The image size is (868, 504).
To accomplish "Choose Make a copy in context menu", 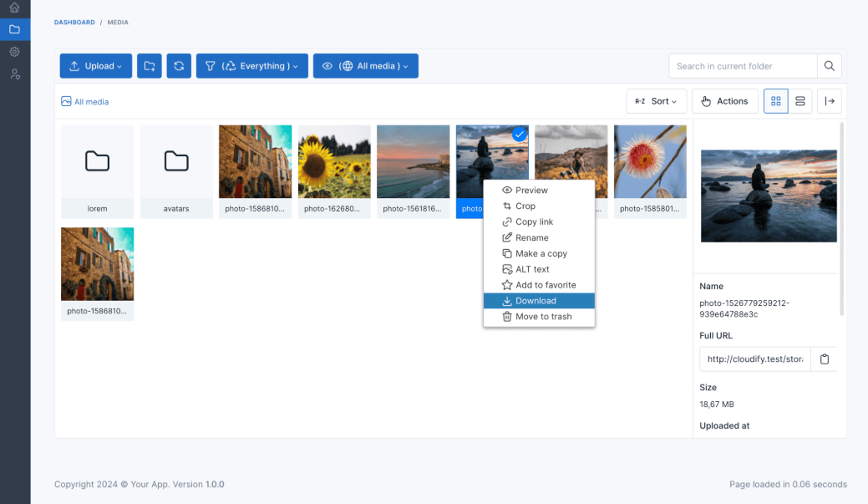I will click(x=539, y=253).
